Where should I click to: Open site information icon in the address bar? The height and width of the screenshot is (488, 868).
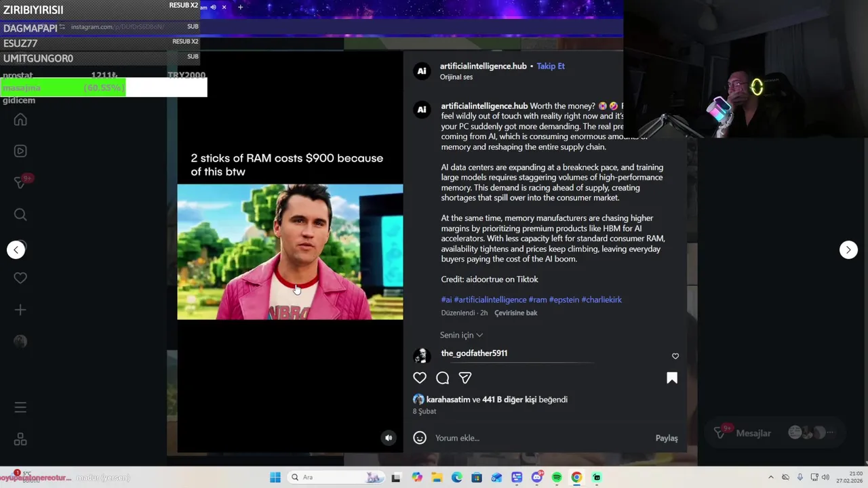click(x=62, y=26)
